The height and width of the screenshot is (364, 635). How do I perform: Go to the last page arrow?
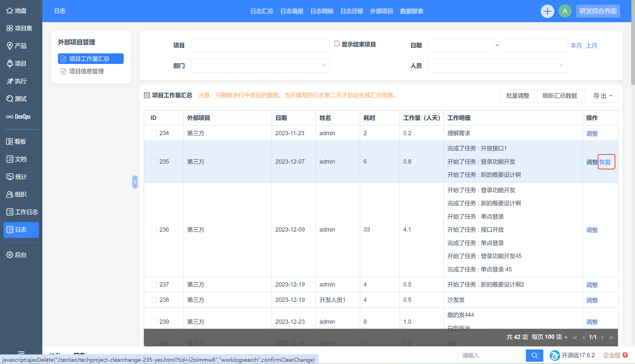[x=611, y=338]
